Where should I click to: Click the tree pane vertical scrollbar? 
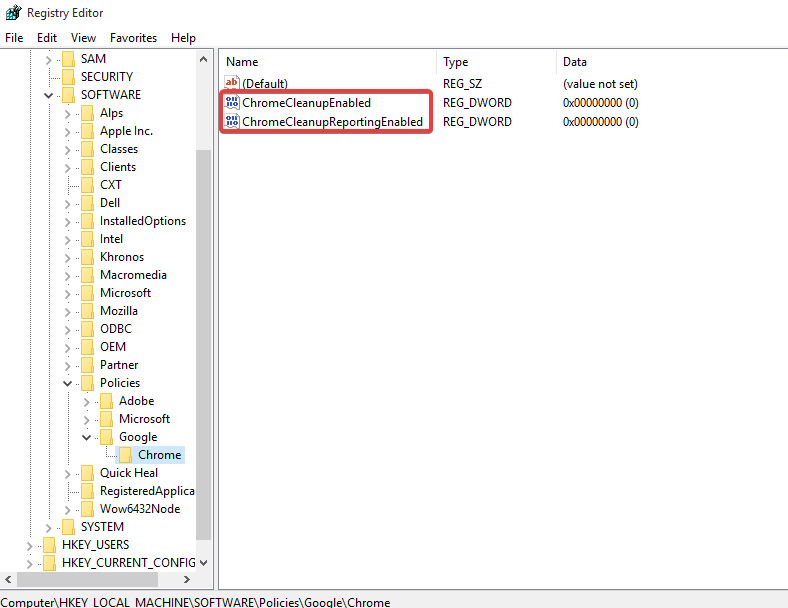coord(204,340)
